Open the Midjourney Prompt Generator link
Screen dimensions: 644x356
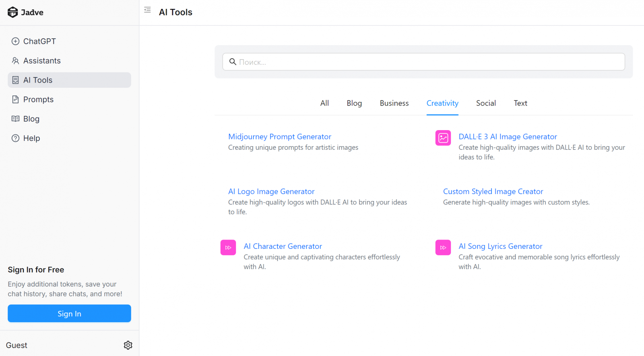279,137
